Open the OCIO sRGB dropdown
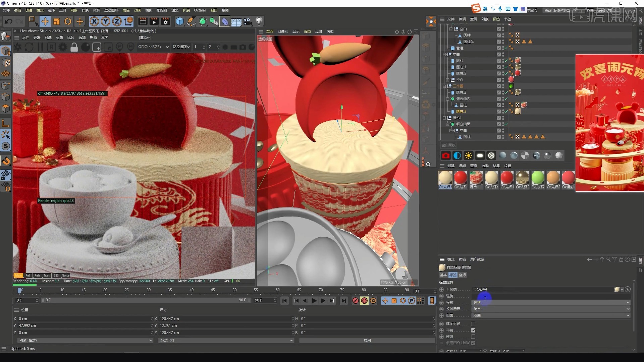This screenshot has width=644, height=362. pos(153,47)
